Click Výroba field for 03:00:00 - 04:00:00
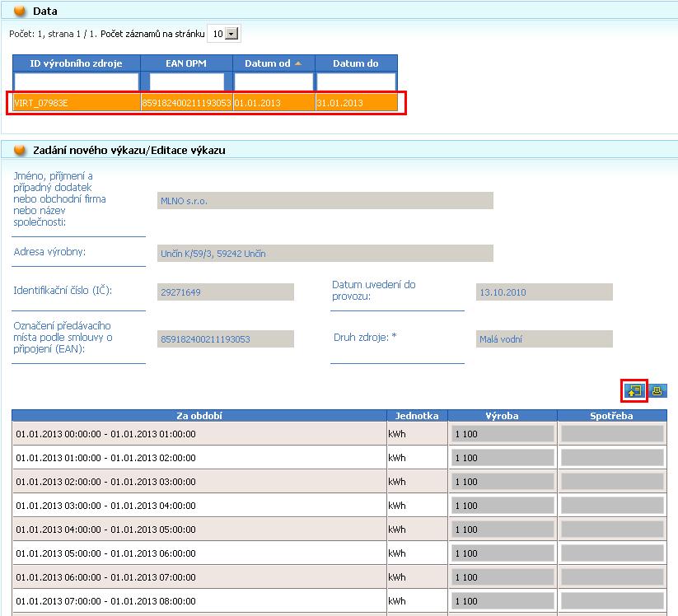The width and height of the screenshot is (678, 616). [x=503, y=506]
